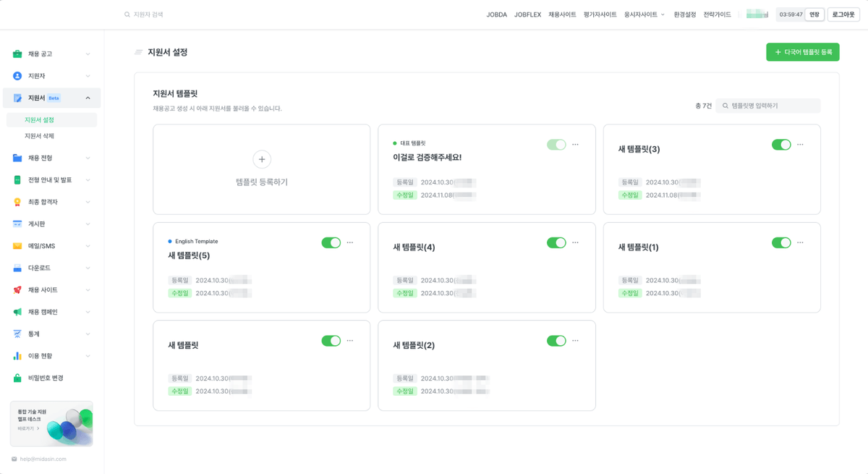Open 환경설정 link in top bar
868x474 pixels.
pos(685,14)
